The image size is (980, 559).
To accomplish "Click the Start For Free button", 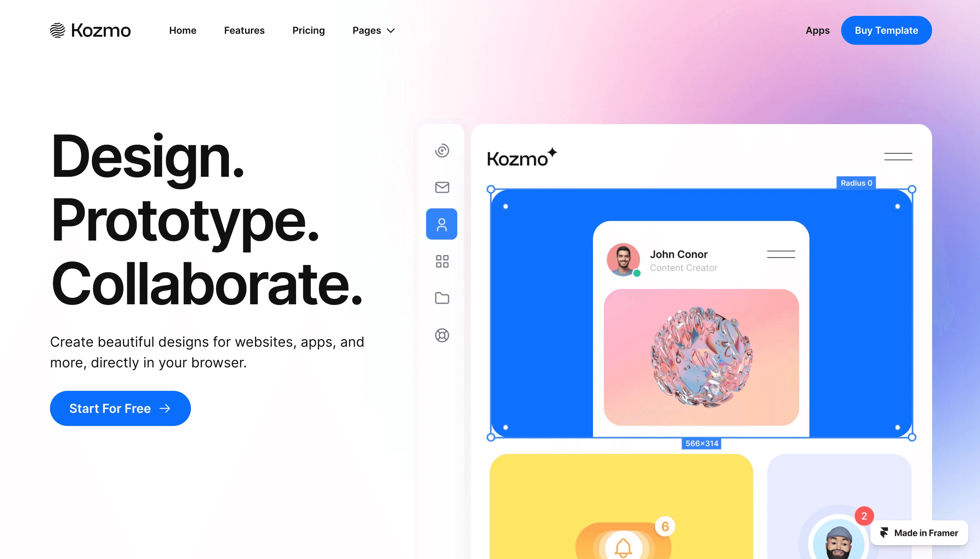I will pos(120,407).
